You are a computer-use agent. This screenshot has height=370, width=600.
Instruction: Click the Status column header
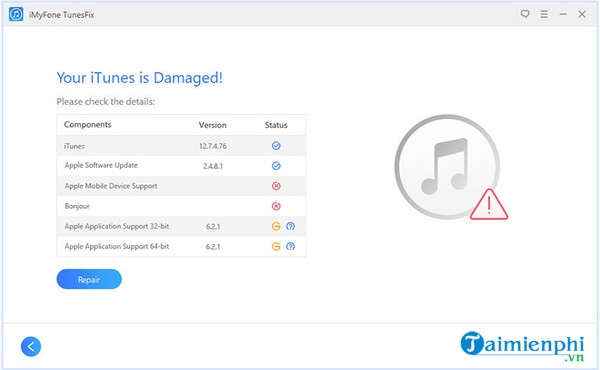pos(276,125)
